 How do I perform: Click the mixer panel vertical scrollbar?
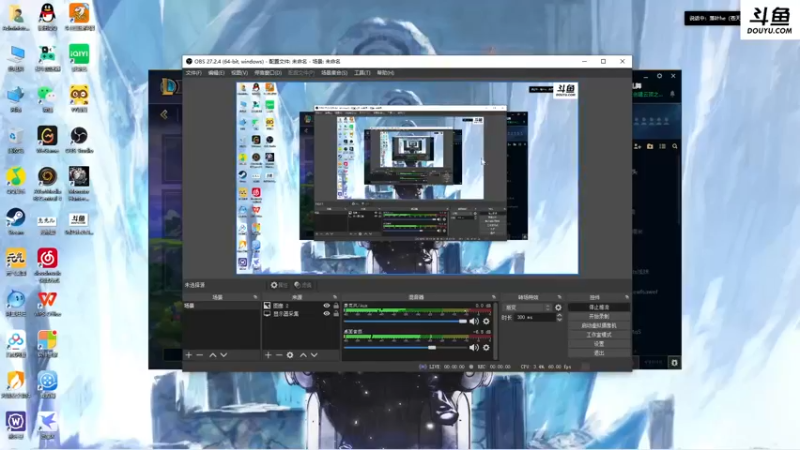495,331
